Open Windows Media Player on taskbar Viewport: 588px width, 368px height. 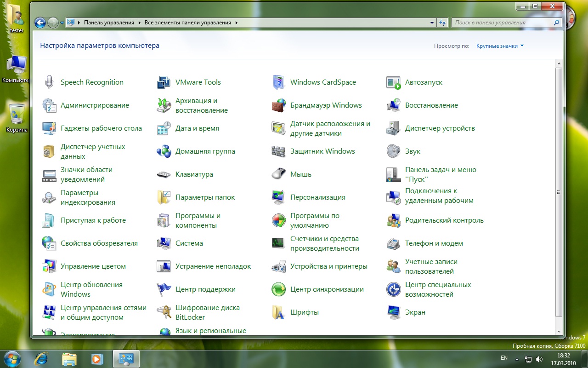click(x=97, y=359)
